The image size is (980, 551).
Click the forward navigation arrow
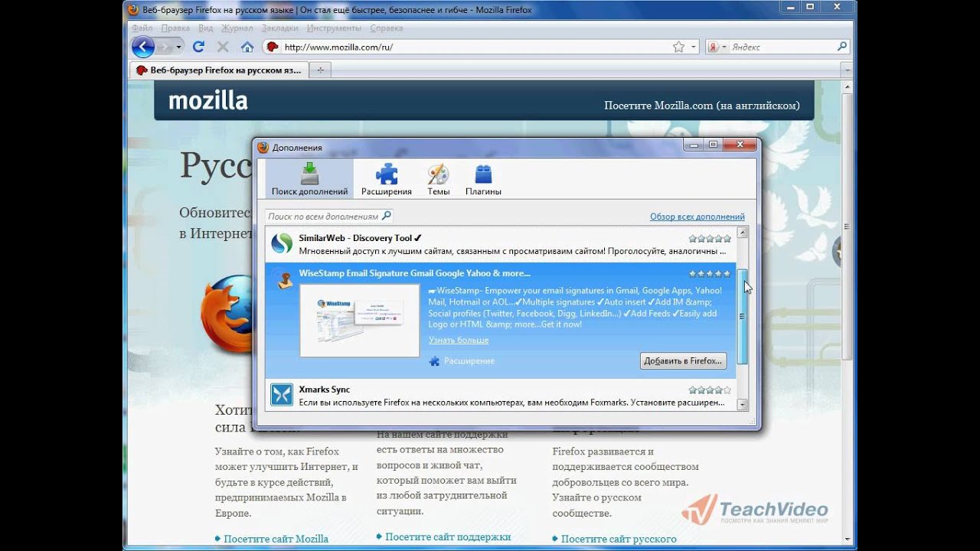click(165, 47)
